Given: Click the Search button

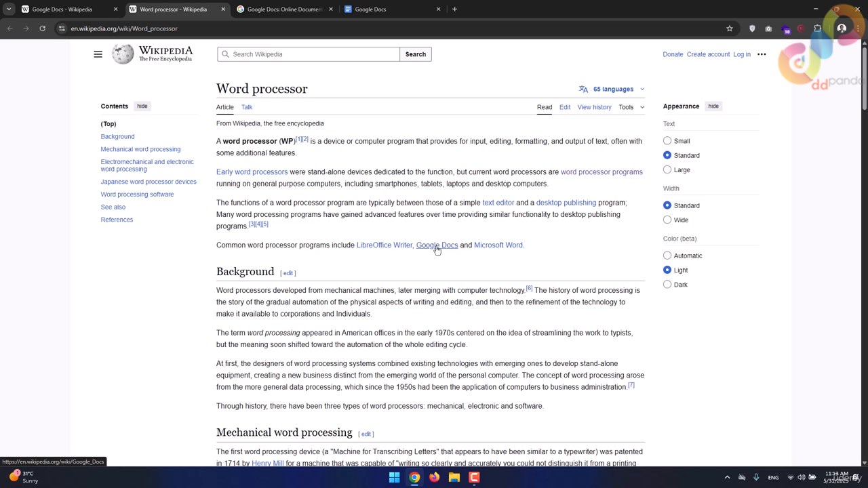Looking at the screenshot, I should point(416,54).
